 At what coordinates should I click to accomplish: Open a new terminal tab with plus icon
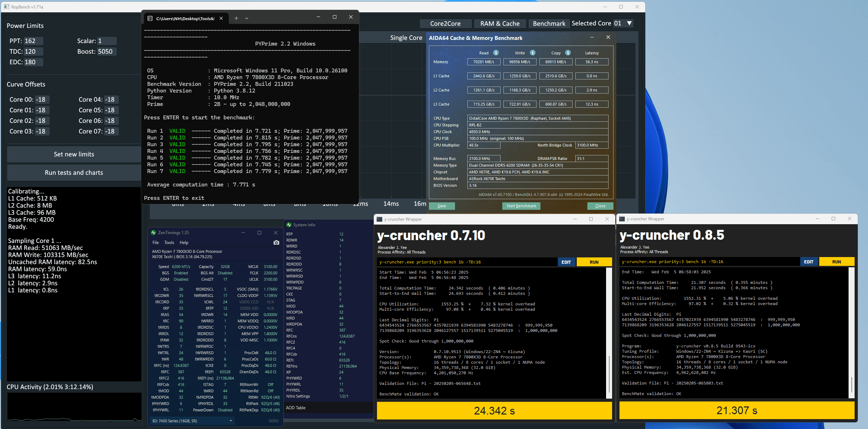pyautogui.click(x=236, y=18)
